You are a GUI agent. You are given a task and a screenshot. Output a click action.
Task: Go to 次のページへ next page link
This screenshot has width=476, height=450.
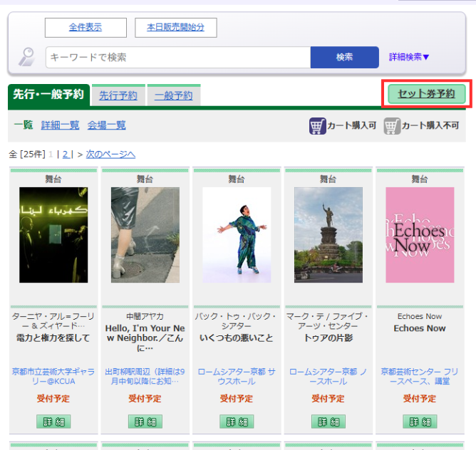[x=110, y=154]
